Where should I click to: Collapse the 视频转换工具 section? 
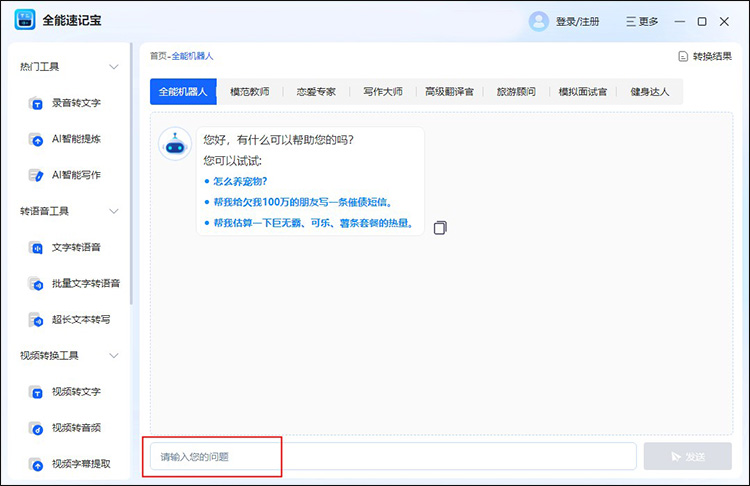113,355
